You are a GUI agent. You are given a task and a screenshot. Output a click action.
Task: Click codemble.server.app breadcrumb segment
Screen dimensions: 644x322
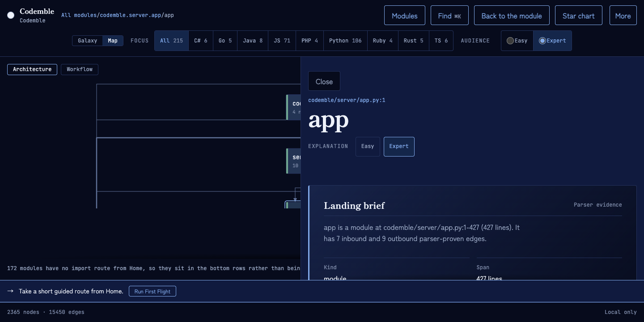point(131,15)
